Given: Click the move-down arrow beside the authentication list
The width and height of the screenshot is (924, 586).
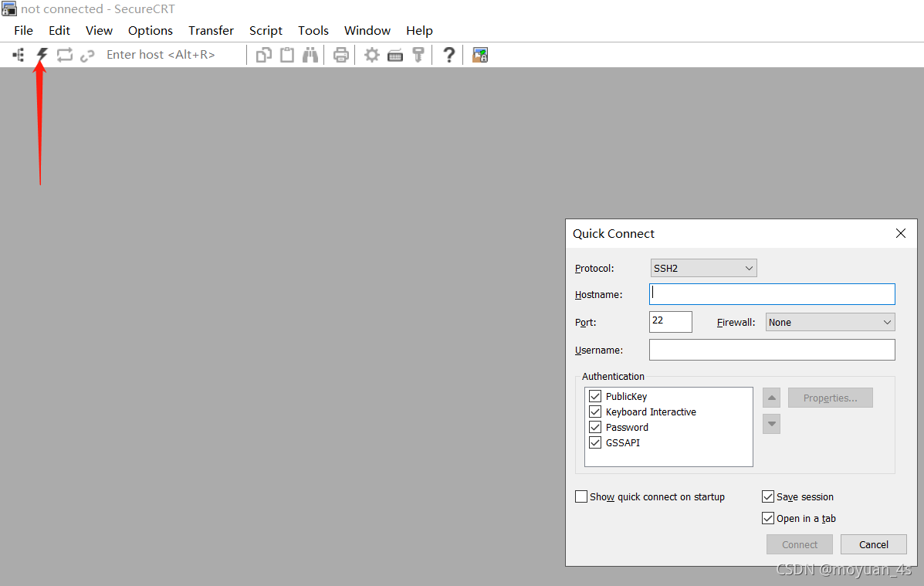Looking at the screenshot, I should (x=771, y=424).
